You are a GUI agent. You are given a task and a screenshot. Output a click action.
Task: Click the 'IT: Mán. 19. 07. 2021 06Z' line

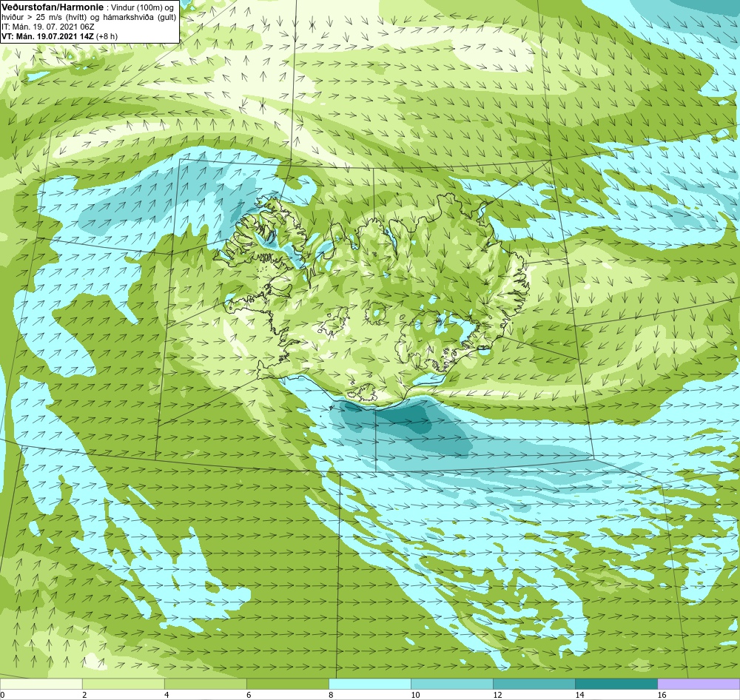click(x=47, y=27)
